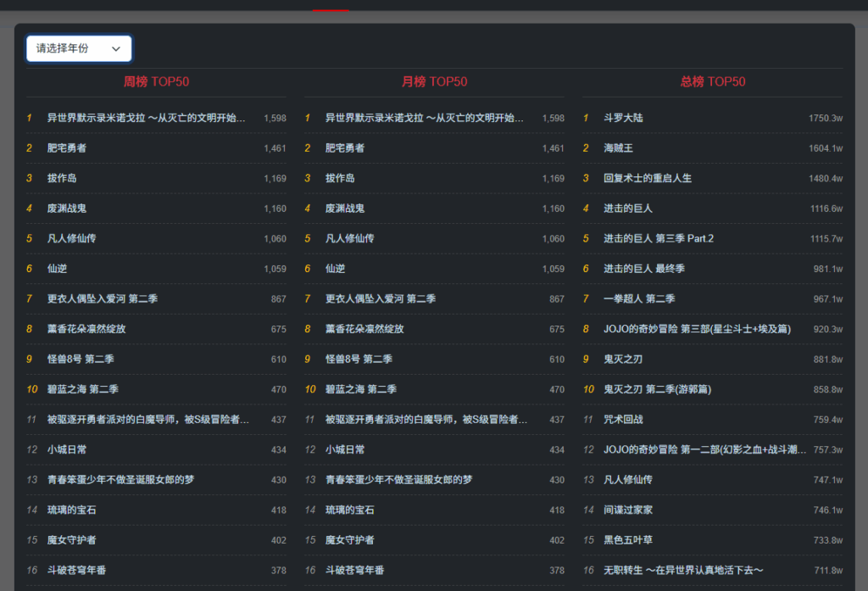Image resolution: width=868 pixels, height=591 pixels.
Task: Open 废渊战鬼 in the 月榜 list
Action: 345,209
